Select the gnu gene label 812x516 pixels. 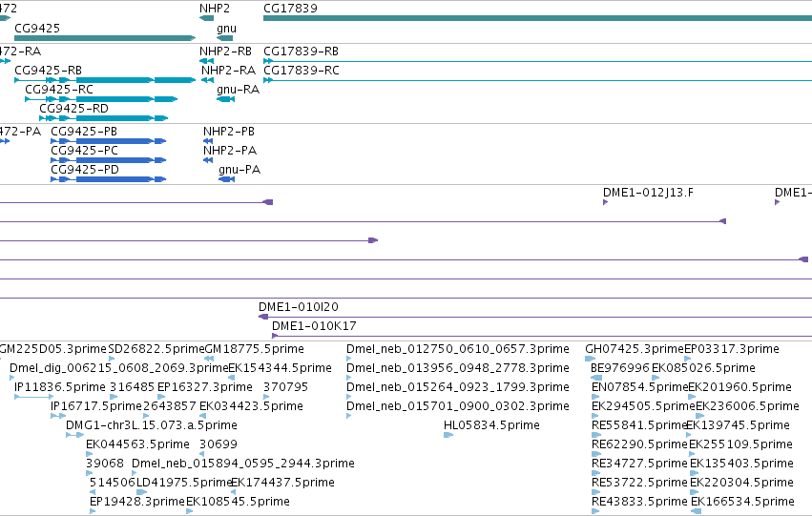coord(226,29)
